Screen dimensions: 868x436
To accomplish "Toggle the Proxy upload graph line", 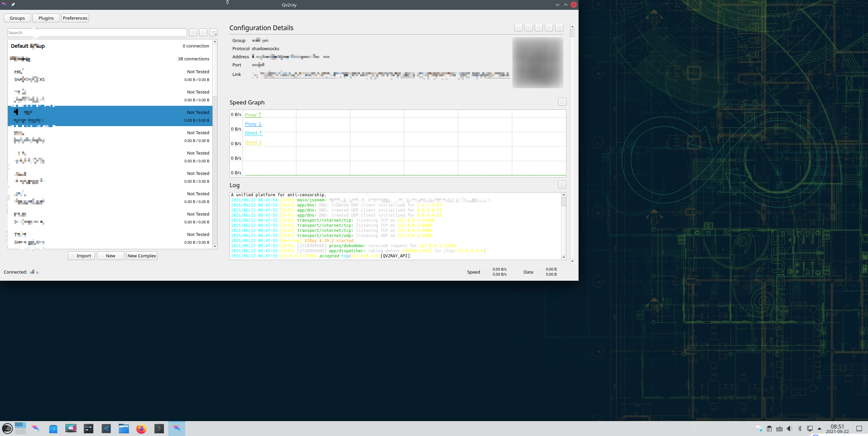I will click(253, 115).
